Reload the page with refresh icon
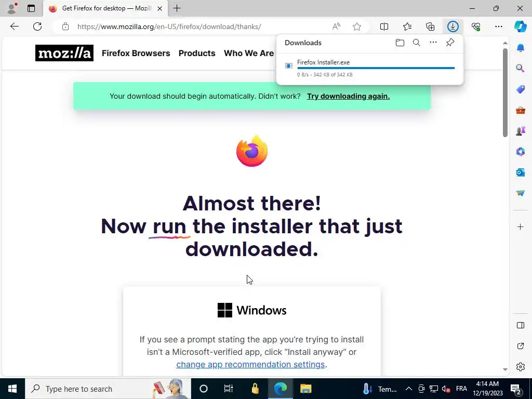 pyautogui.click(x=37, y=26)
